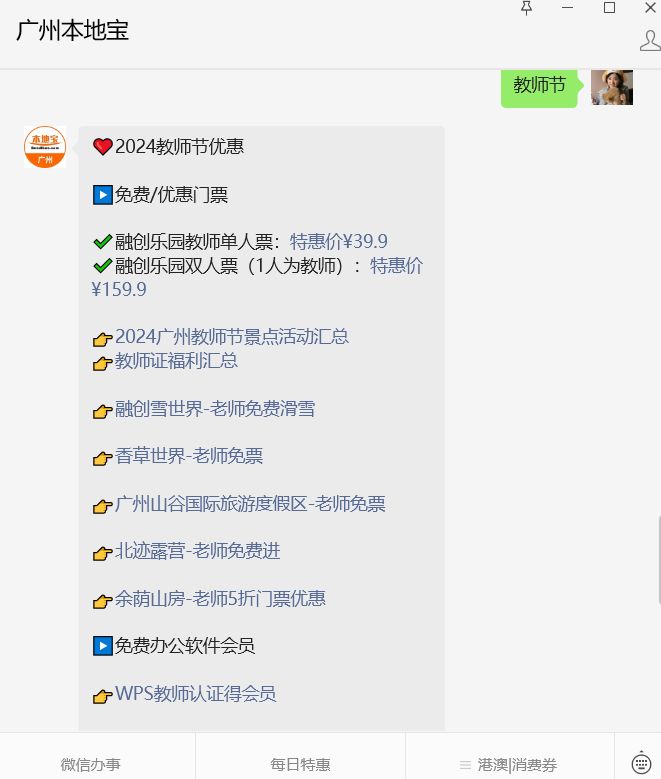Screen dimensions: 661x779
Task: Click the pin window icon
Action: tap(526, 8)
